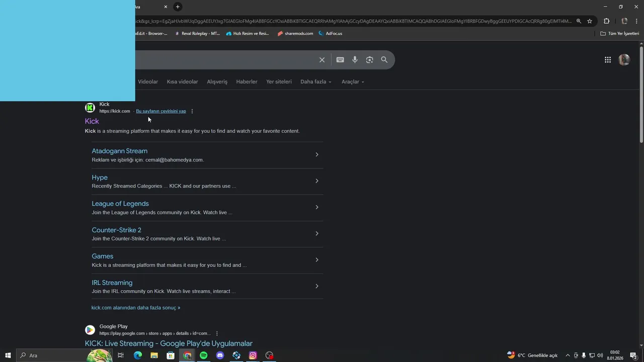Screen dimensions: 644x362
Task: Expand the Games row chevron
Action: click(316, 259)
